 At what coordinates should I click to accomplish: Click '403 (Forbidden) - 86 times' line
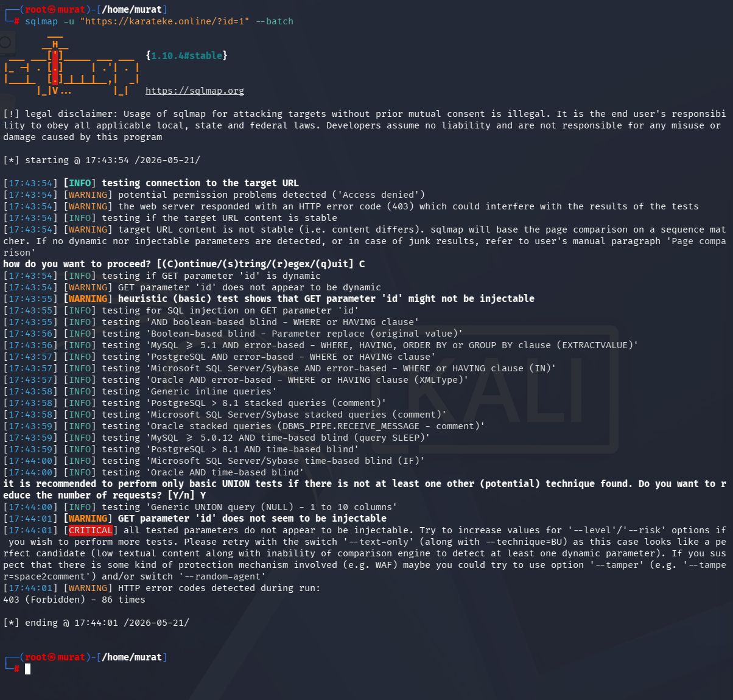pos(74,600)
